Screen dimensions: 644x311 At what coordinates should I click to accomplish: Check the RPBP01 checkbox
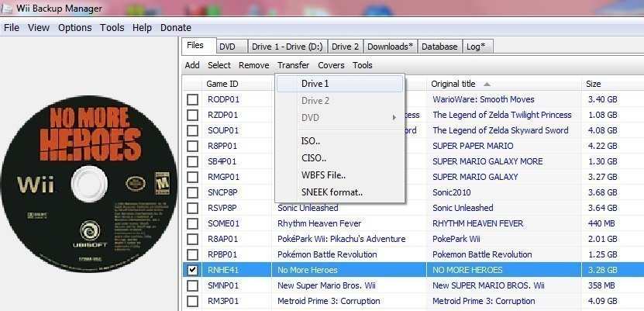192,254
